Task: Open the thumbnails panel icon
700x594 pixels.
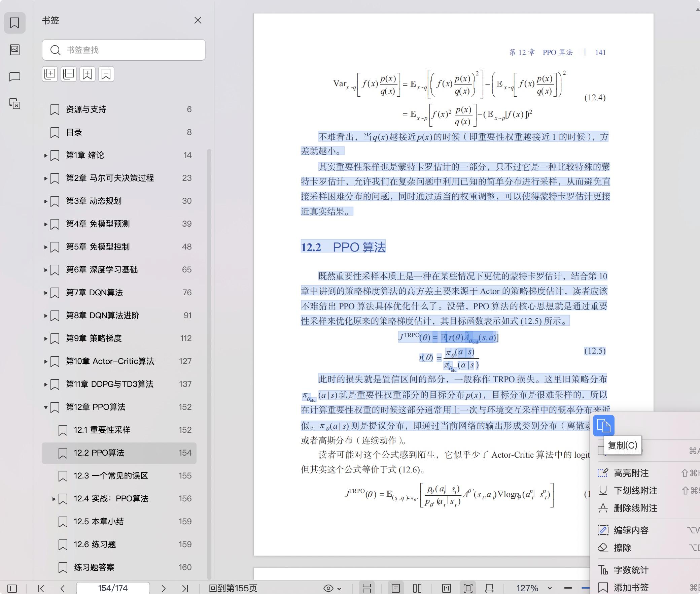Action: [15, 50]
